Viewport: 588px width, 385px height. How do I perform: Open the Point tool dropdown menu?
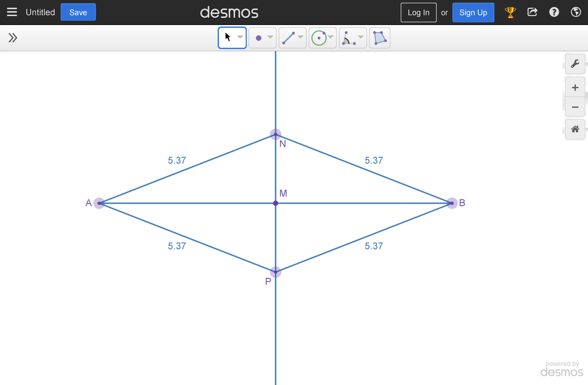pos(270,37)
